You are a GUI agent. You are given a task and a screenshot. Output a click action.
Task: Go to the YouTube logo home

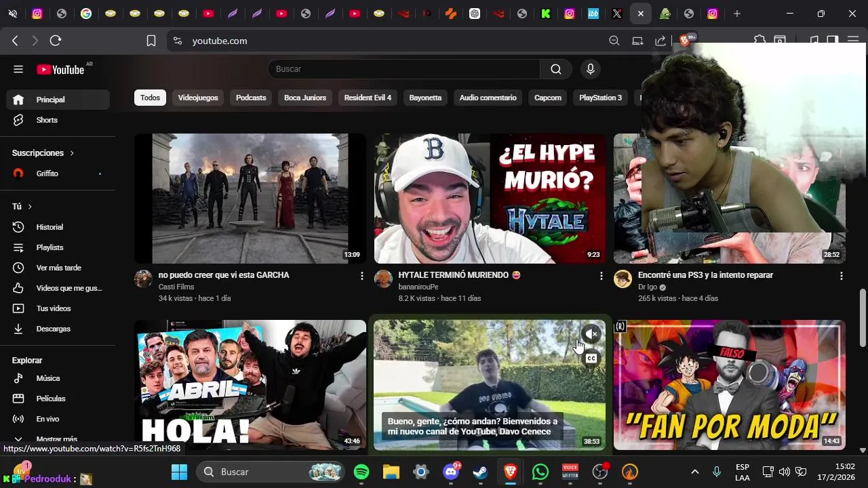pyautogui.click(x=61, y=69)
